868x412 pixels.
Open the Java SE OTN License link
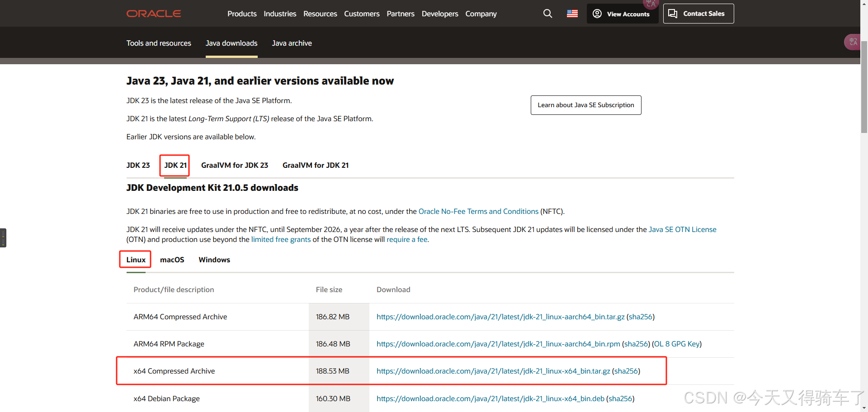coord(682,229)
